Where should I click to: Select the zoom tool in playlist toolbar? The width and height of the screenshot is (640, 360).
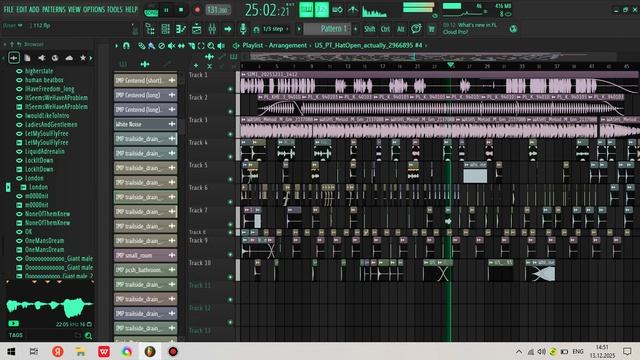click(211, 46)
